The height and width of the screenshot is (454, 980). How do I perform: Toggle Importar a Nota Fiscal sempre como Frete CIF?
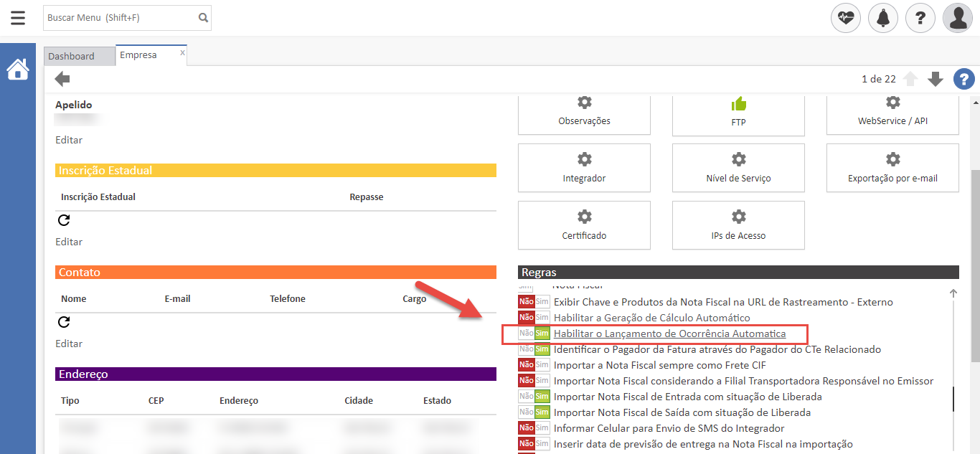534,365
